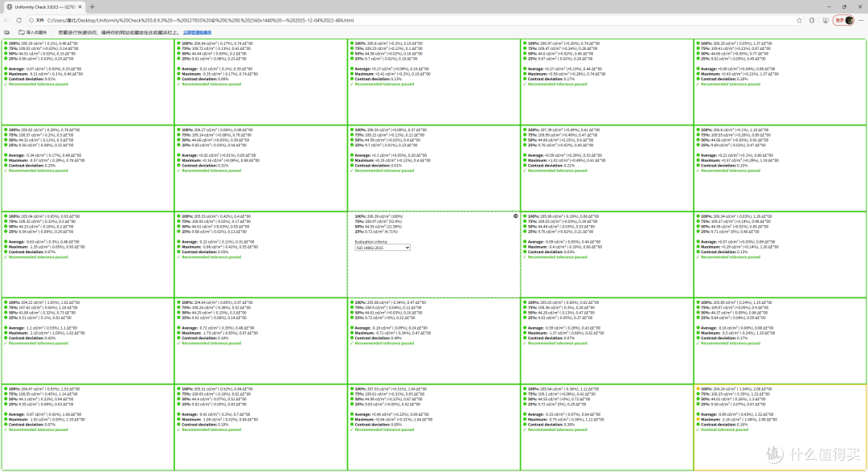868x472 pixels.
Task: Add page to favorites with the star icon
Action: click(800, 20)
